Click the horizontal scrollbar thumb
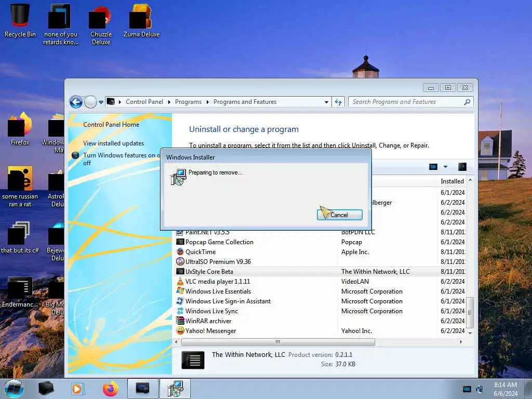Screen dimensions: 532x399 278,342
